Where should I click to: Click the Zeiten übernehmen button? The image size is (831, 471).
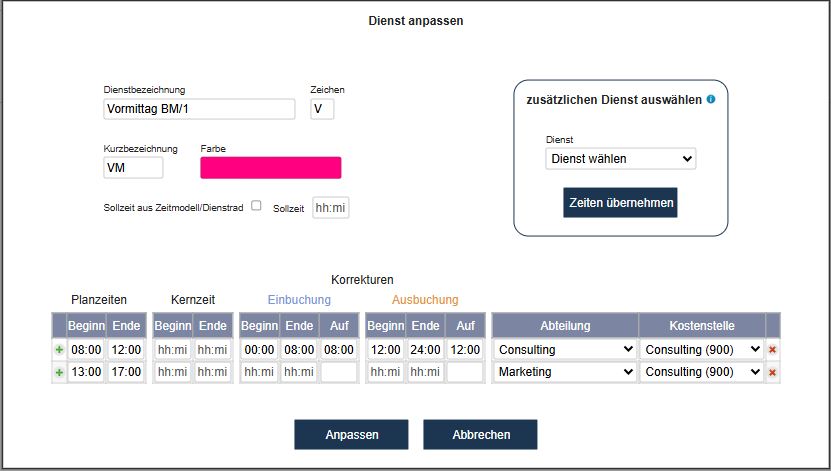coord(621,202)
